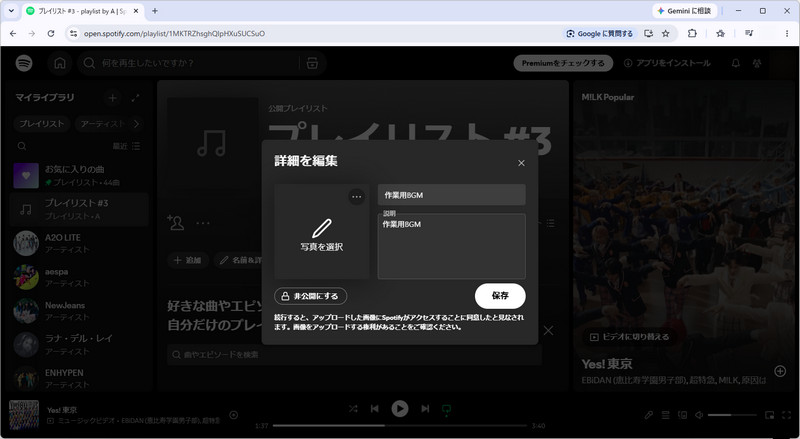Save the playlist details with 保存
Image resolution: width=800 pixels, height=439 pixels.
coord(500,296)
